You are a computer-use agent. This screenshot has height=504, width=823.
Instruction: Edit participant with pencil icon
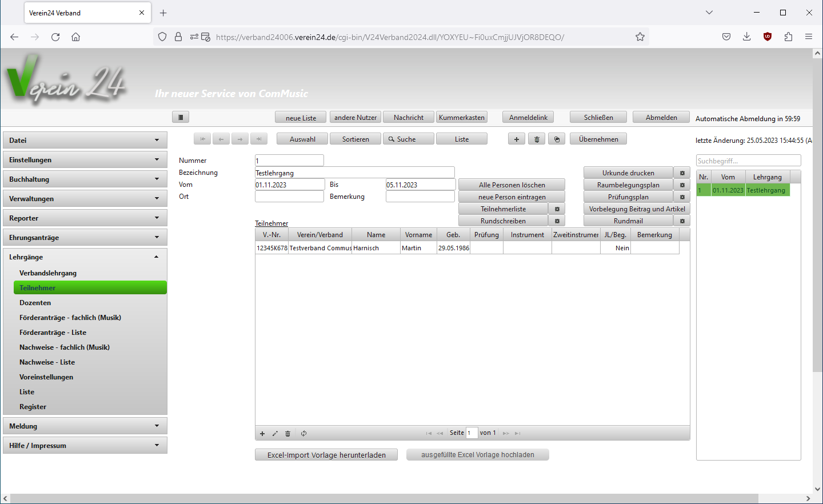(275, 433)
